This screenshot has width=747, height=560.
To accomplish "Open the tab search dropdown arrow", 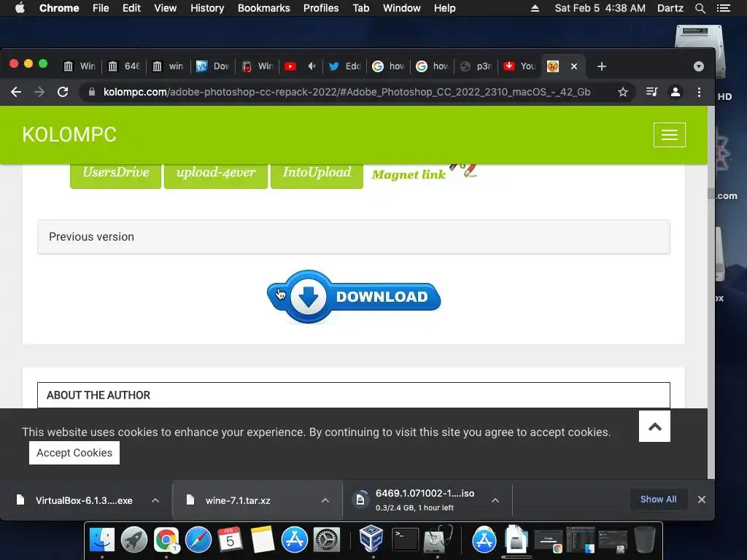I will coord(699,66).
